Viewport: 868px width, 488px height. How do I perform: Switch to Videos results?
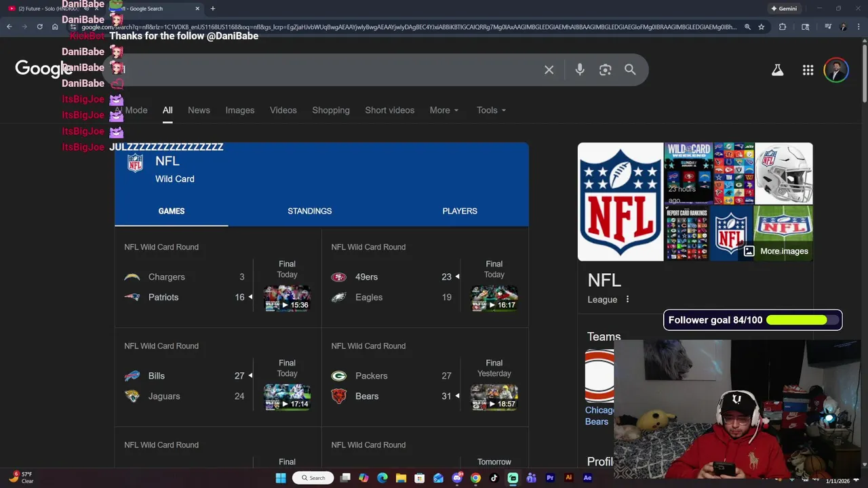283,110
